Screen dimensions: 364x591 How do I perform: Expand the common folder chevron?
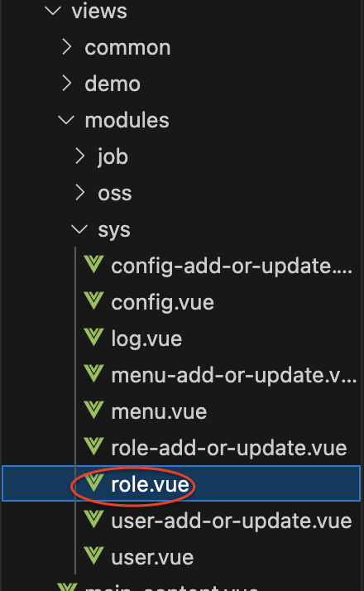(67, 47)
